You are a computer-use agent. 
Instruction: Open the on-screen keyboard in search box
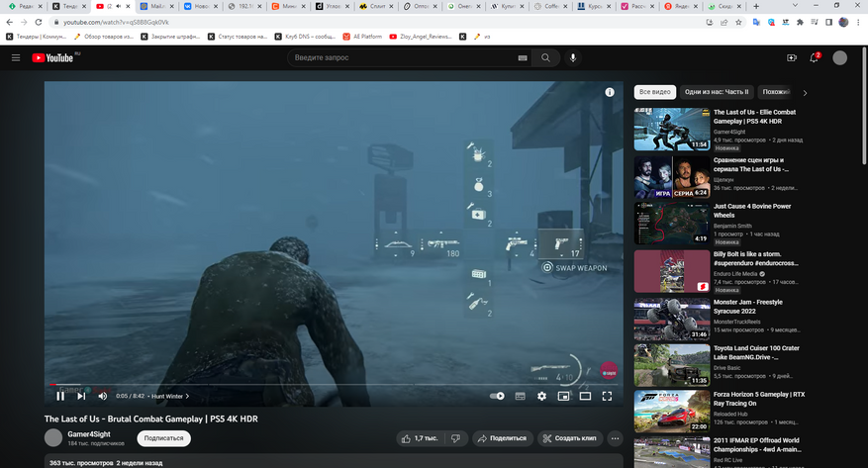(522, 57)
